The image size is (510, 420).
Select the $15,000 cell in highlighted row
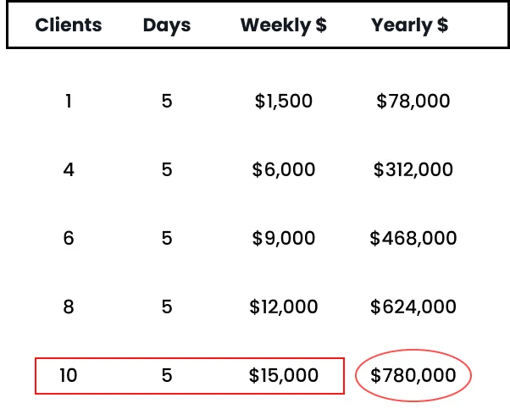click(283, 376)
